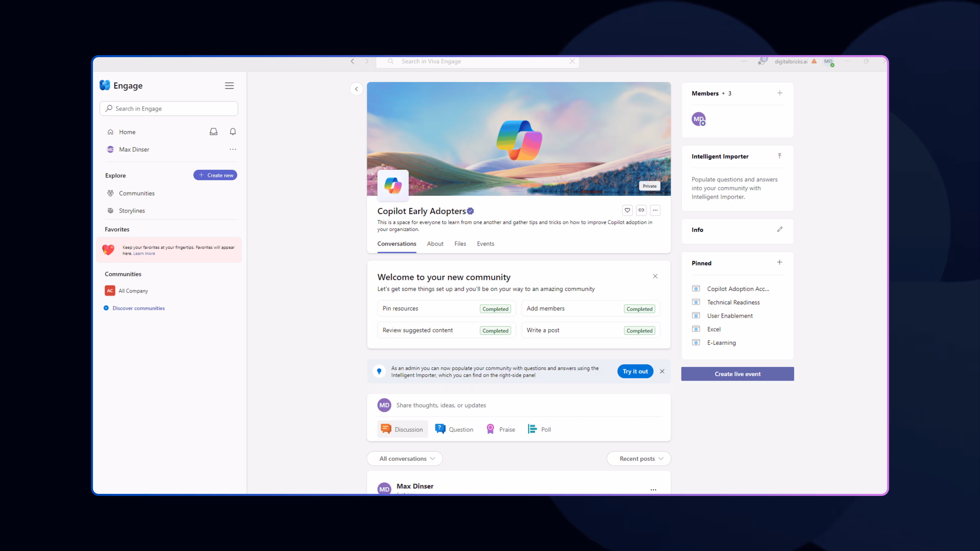Select the Poll post type
This screenshot has height=551, width=980.
540,429
